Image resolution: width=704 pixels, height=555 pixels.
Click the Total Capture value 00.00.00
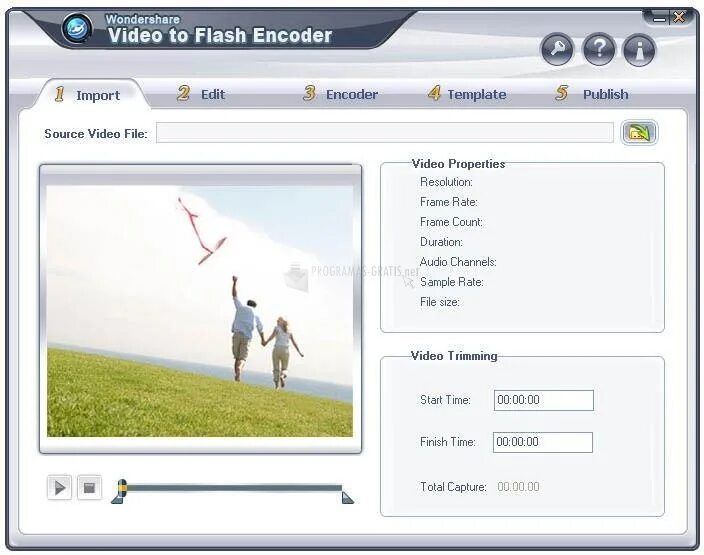518,487
